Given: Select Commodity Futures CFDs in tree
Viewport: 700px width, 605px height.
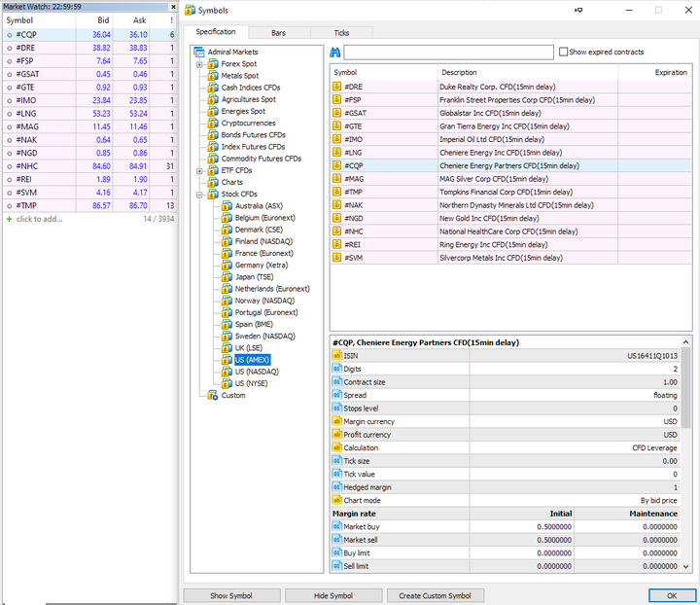Looking at the screenshot, I should tap(262, 159).
